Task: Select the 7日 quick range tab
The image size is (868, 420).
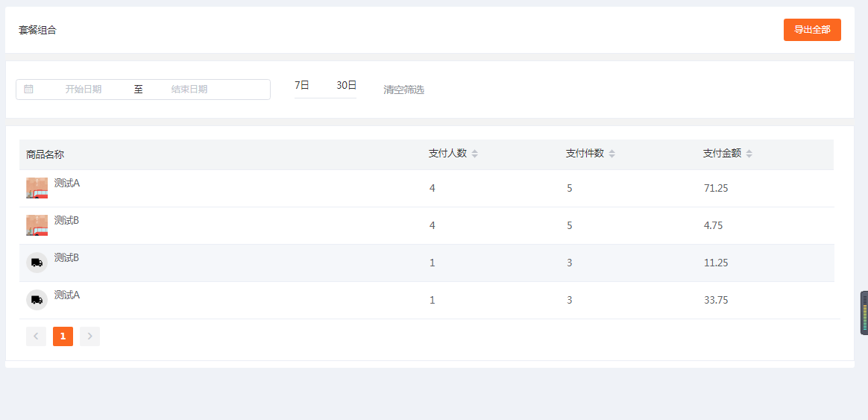Action: pos(302,85)
